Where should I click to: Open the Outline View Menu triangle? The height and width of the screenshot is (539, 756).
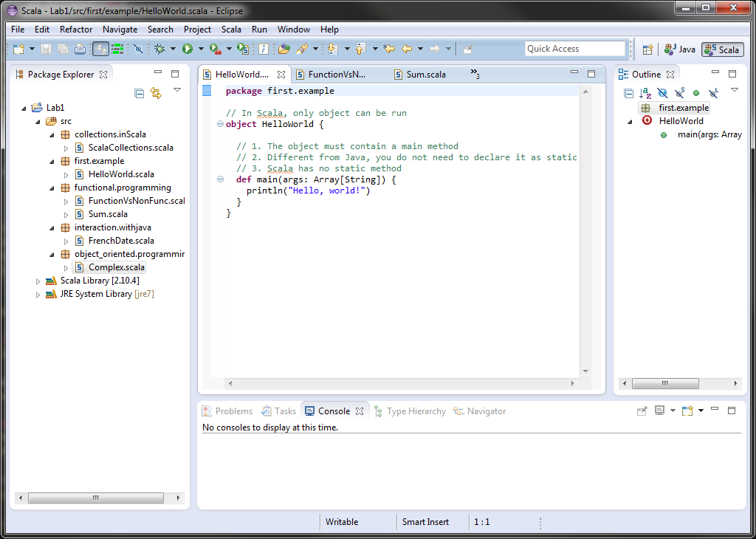point(735,90)
